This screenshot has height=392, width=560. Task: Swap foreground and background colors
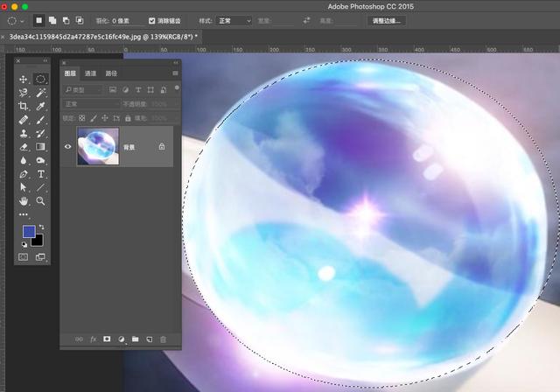tap(41, 227)
